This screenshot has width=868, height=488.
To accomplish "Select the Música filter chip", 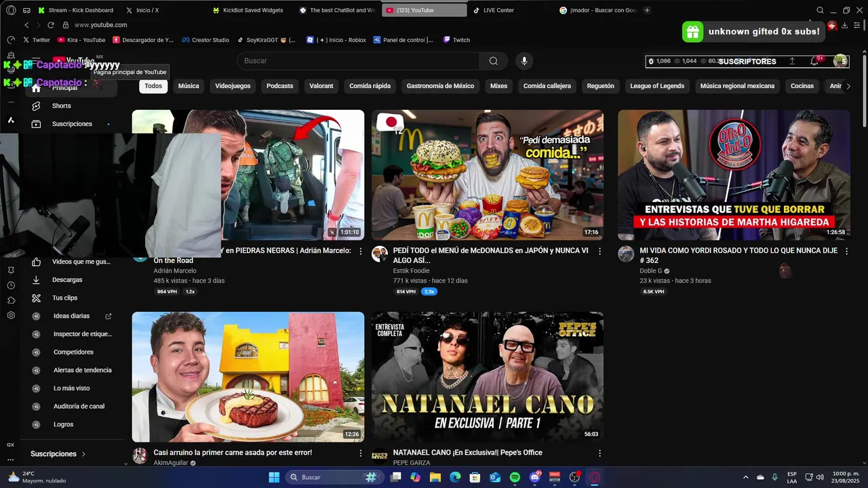I will 189,86.
